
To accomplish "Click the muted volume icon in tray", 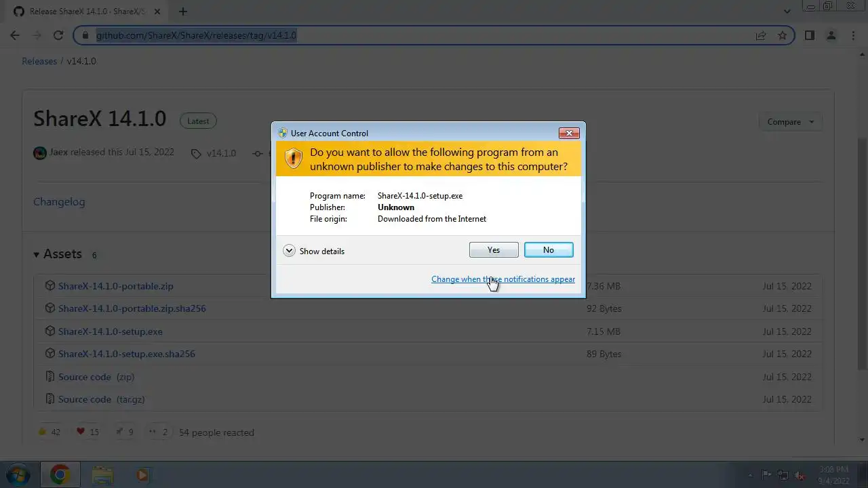I will (800, 475).
